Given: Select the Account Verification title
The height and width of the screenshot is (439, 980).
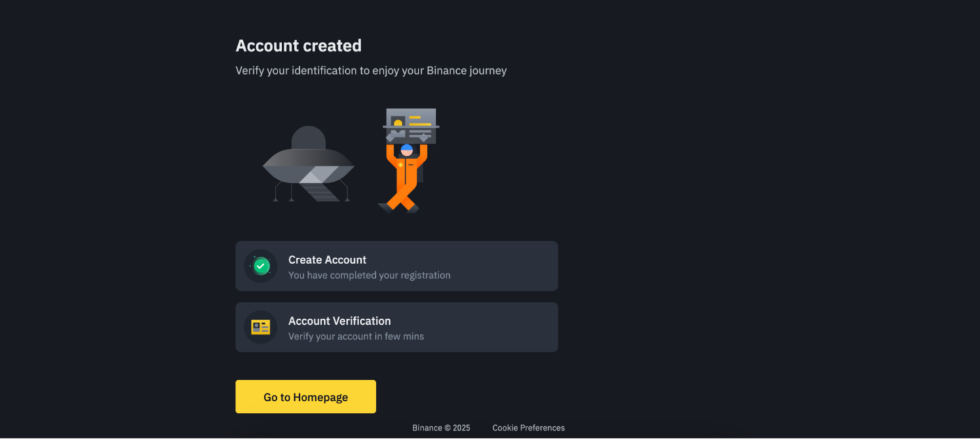Looking at the screenshot, I should 339,321.
